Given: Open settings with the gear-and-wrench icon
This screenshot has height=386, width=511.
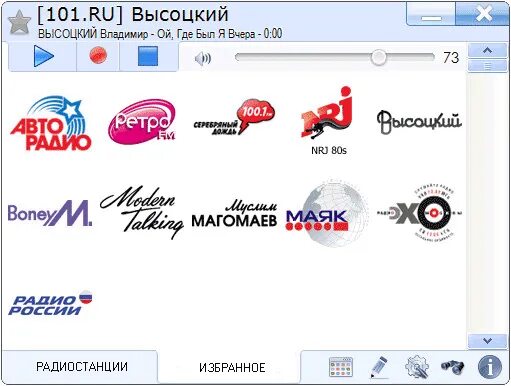Looking at the screenshot, I should click(417, 367).
